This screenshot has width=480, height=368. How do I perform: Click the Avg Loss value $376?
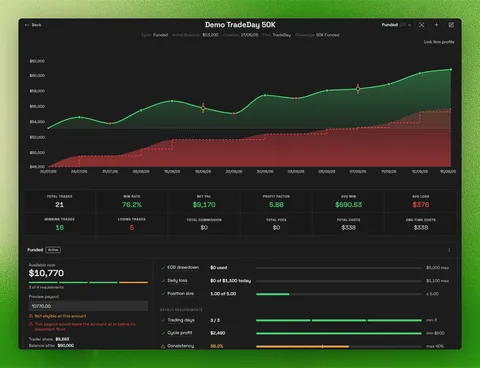click(421, 205)
